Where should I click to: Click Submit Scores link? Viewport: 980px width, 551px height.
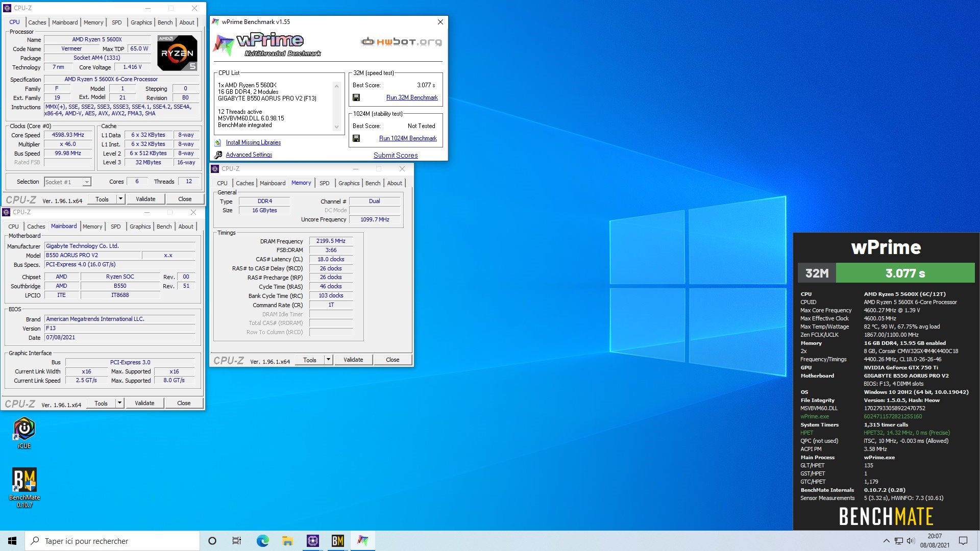pyautogui.click(x=396, y=155)
